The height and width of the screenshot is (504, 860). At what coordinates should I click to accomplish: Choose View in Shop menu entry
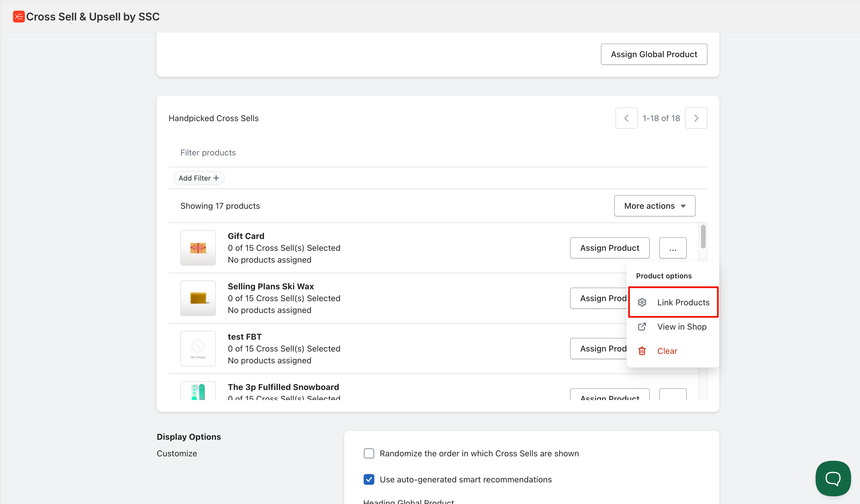[681, 327]
